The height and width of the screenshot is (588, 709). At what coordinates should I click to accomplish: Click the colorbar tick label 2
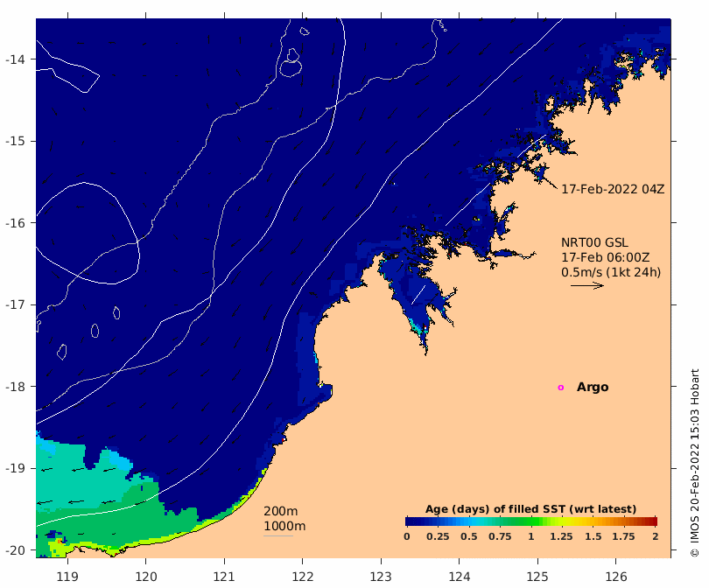(656, 536)
